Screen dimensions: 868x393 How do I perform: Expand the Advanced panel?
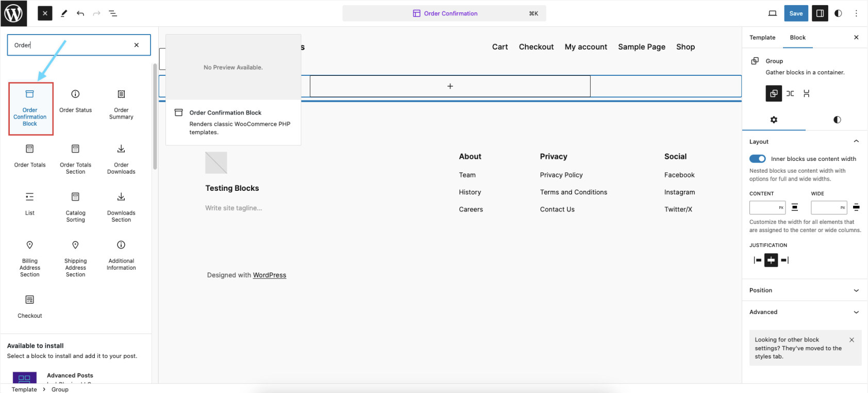pos(805,312)
